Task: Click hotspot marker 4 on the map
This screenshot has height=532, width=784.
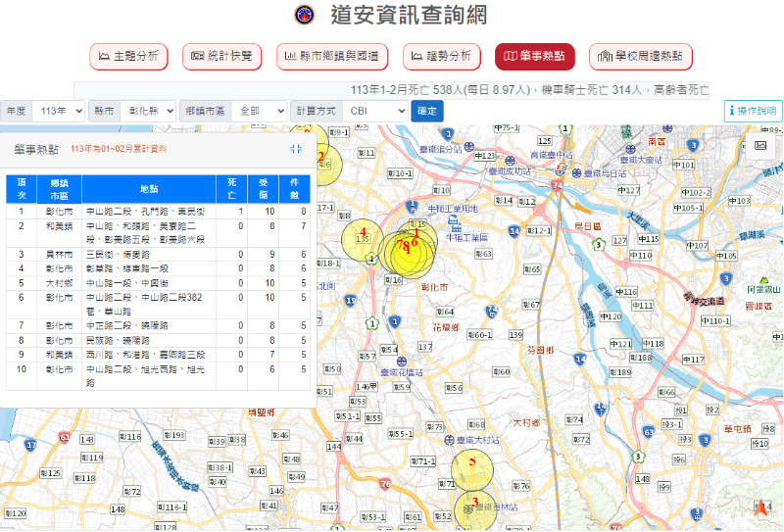Action: click(x=362, y=235)
